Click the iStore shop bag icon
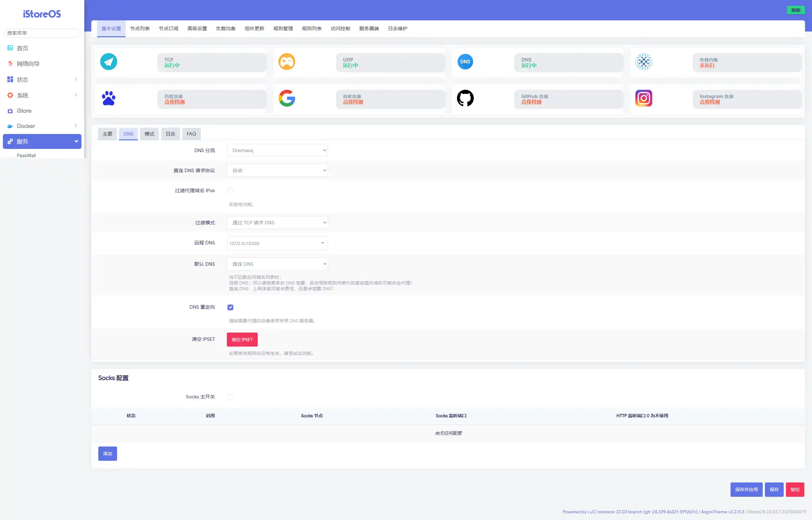Viewport: 812px width, 520px height. [10, 111]
